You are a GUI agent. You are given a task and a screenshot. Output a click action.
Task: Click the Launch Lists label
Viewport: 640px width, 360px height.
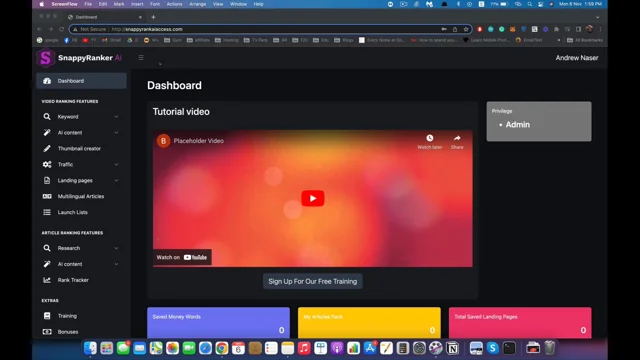click(73, 212)
